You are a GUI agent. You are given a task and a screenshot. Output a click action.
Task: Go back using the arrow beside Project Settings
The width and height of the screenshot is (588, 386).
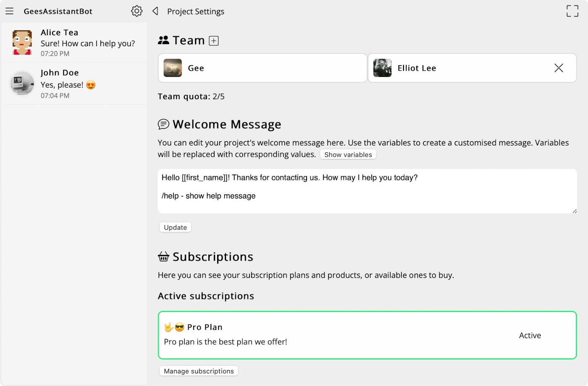coord(155,11)
